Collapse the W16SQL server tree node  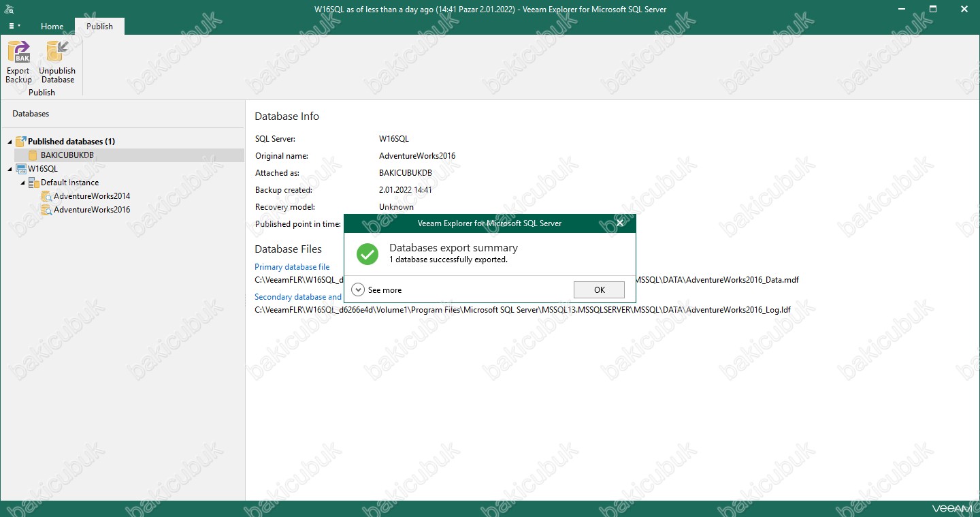[x=10, y=169]
